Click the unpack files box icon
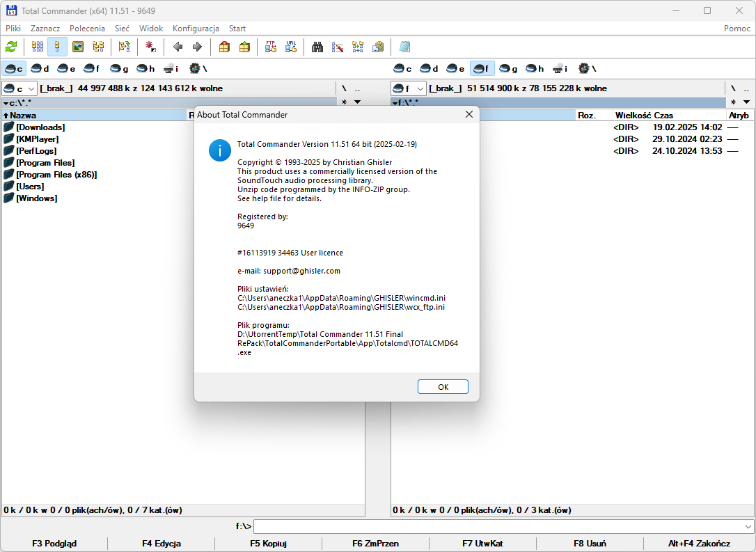This screenshot has height=552, width=756. tap(244, 47)
